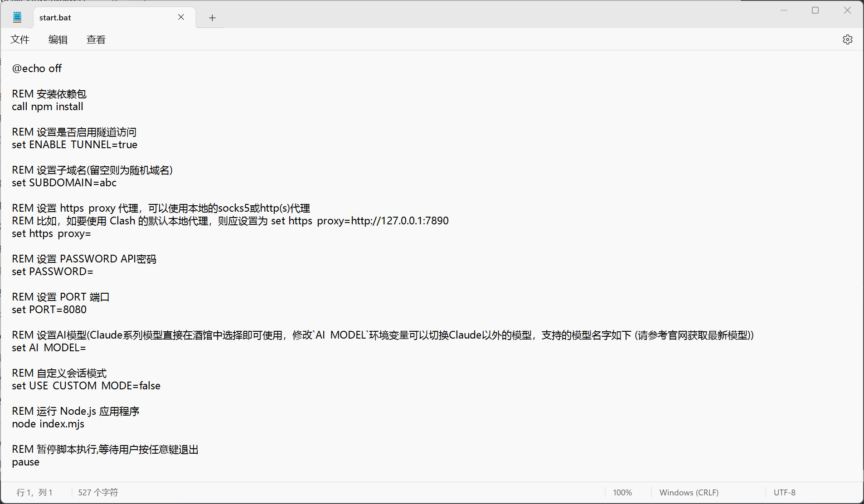The width and height of the screenshot is (864, 504).
Task: Close the start.bat tab
Action: tap(181, 17)
